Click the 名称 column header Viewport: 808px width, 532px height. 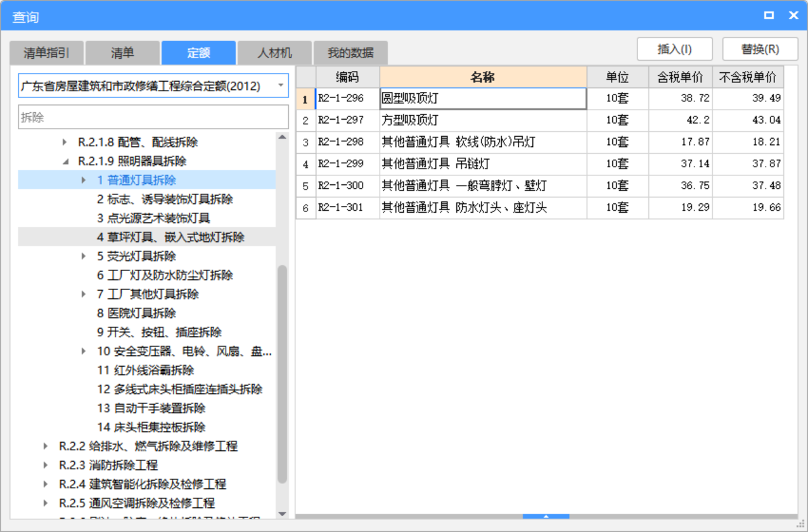click(483, 77)
